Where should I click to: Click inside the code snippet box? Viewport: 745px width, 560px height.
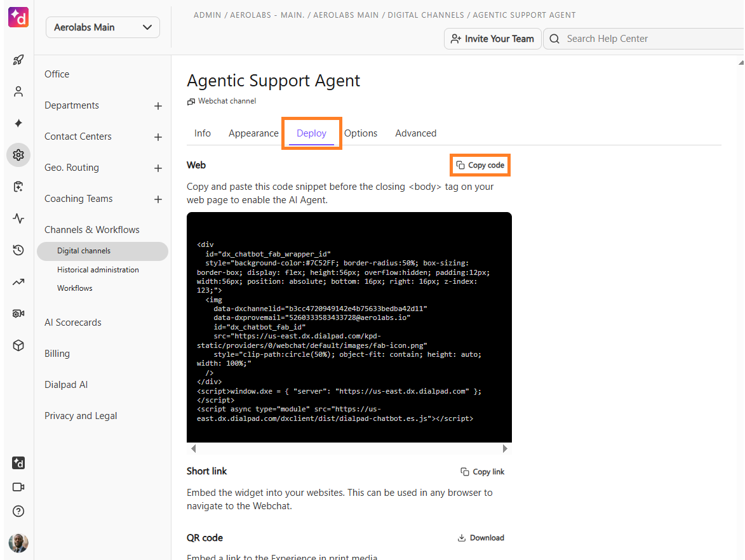pyautogui.click(x=349, y=327)
